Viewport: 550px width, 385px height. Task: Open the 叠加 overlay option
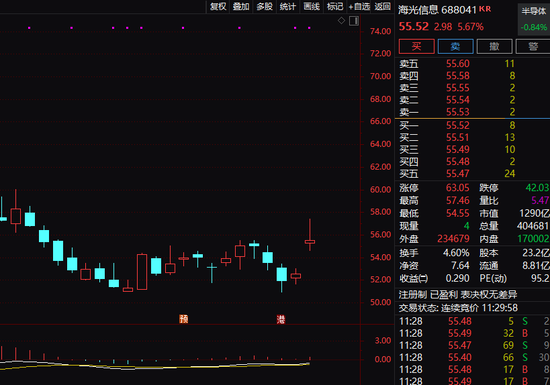[x=241, y=6]
